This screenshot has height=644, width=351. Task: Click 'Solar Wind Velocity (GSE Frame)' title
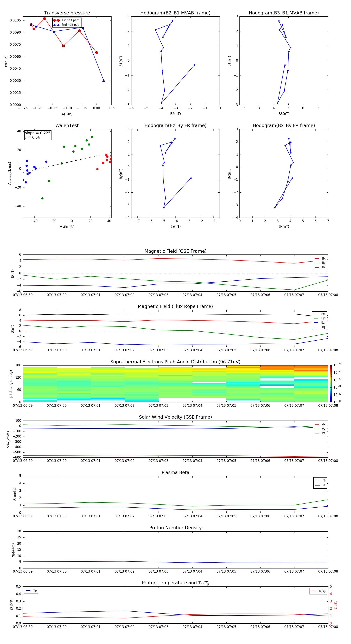pos(175,417)
